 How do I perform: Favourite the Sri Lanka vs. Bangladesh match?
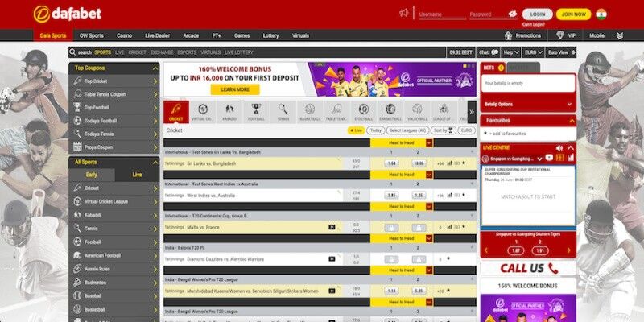464,163
